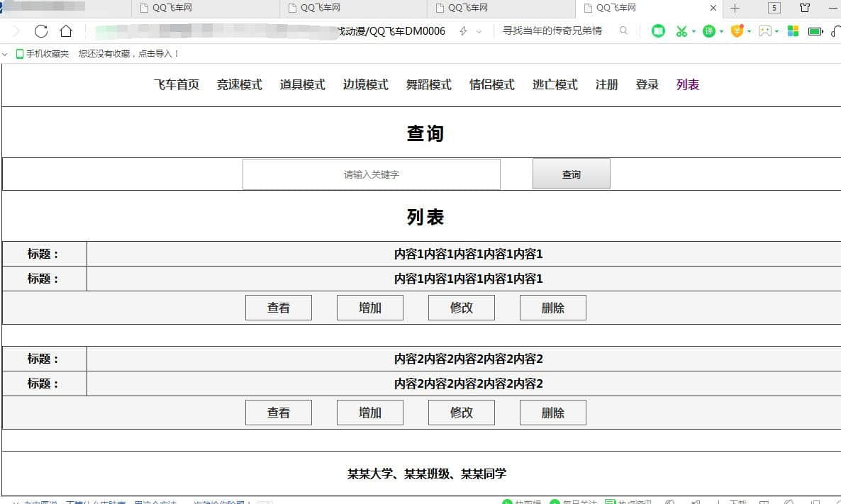Screen dimensions: 841x504
Task: Click the green reading mode icon
Action: point(658,31)
